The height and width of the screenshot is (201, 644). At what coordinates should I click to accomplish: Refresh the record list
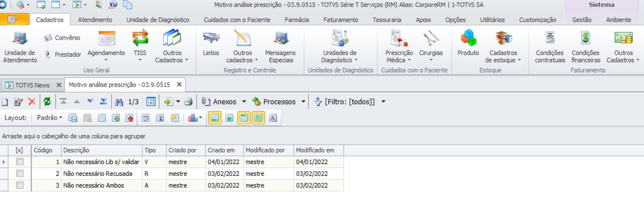47,101
